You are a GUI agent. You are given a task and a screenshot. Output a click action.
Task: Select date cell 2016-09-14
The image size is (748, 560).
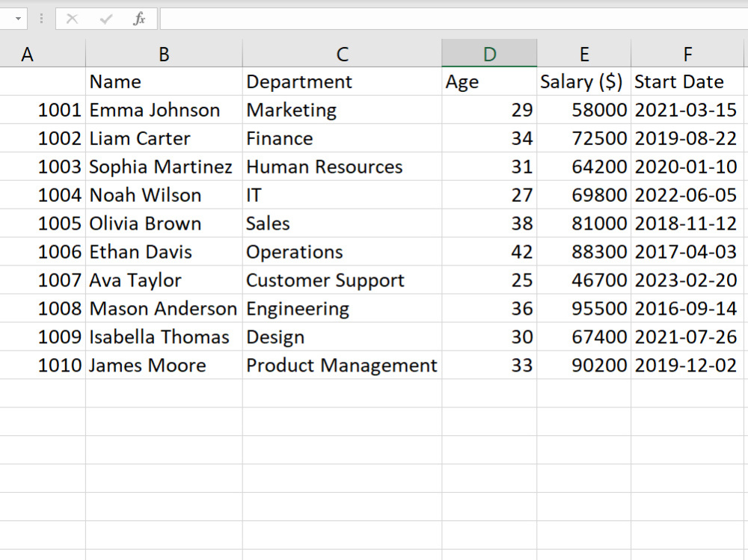tap(687, 308)
